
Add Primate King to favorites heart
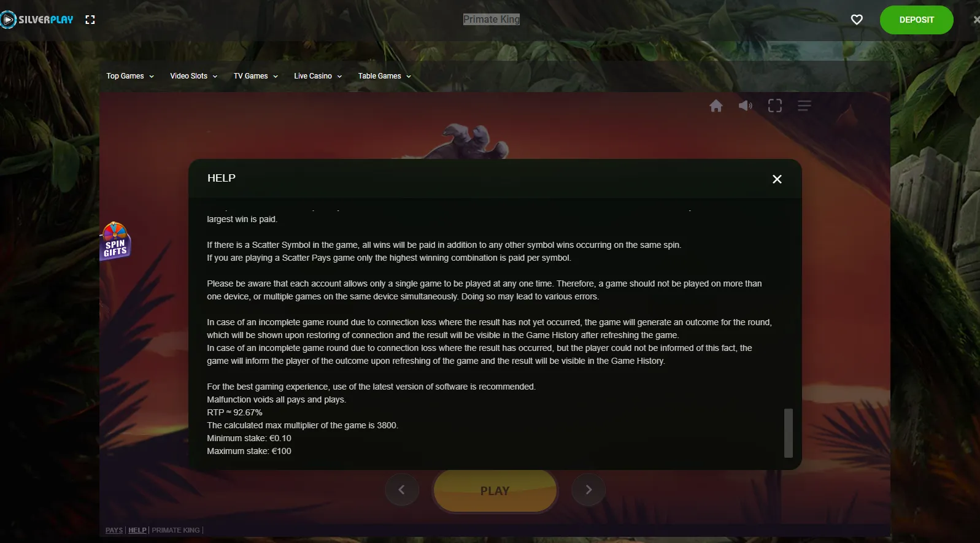click(857, 20)
